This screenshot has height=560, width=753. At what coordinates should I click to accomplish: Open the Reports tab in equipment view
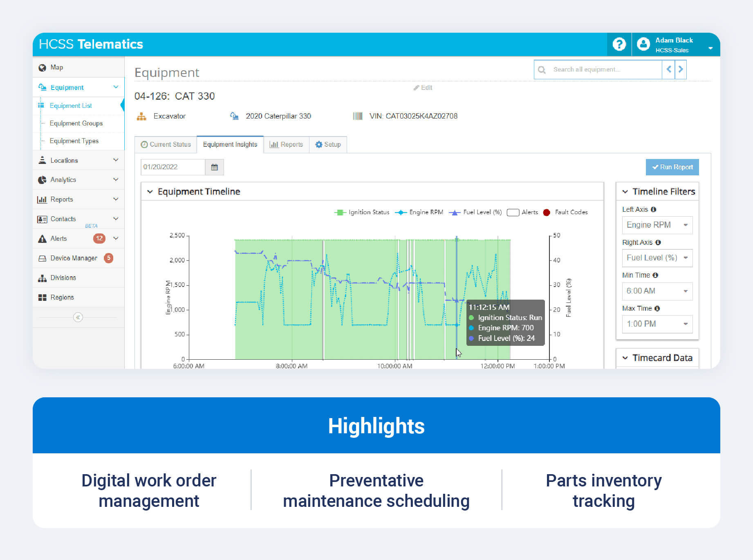[286, 144]
